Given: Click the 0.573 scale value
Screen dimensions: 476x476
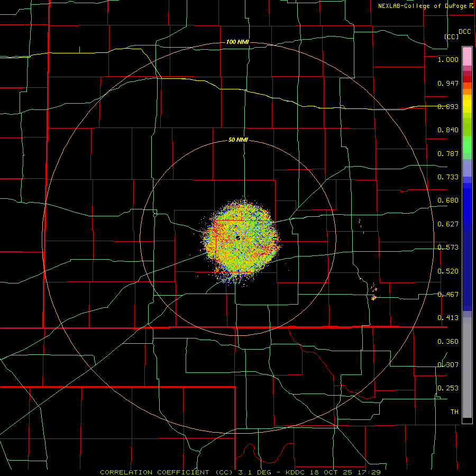Looking at the screenshot, I should click(x=448, y=248).
